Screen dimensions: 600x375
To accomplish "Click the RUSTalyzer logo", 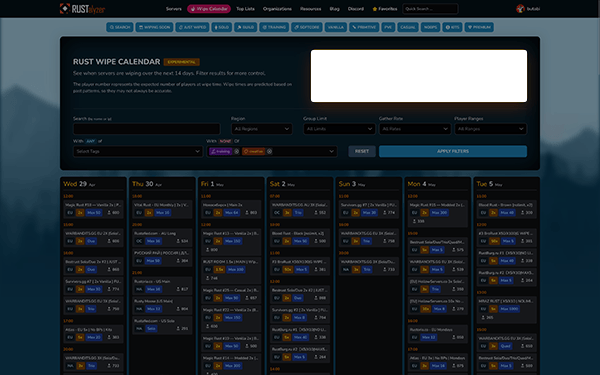I will pyautogui.click(x=82, y=8).
